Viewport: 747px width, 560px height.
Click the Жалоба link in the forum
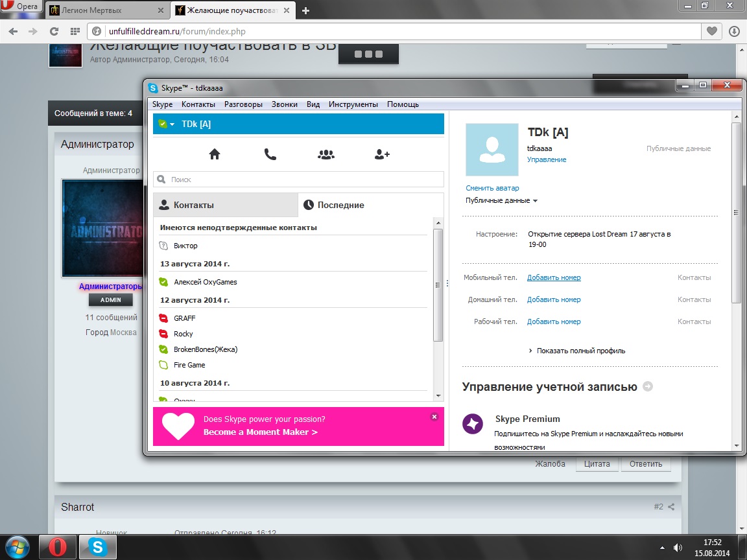(551, 464)
